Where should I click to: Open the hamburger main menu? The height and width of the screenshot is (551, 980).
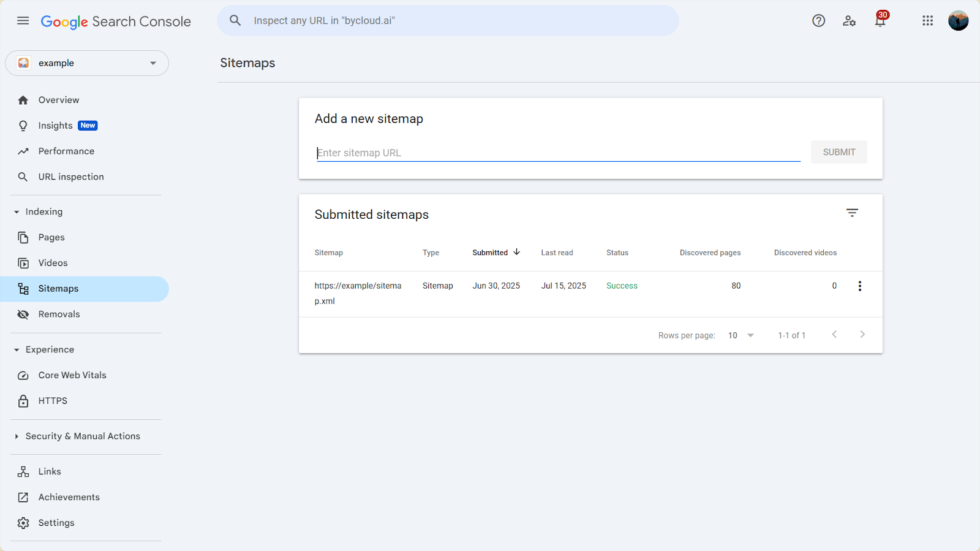tap(23, 21)
